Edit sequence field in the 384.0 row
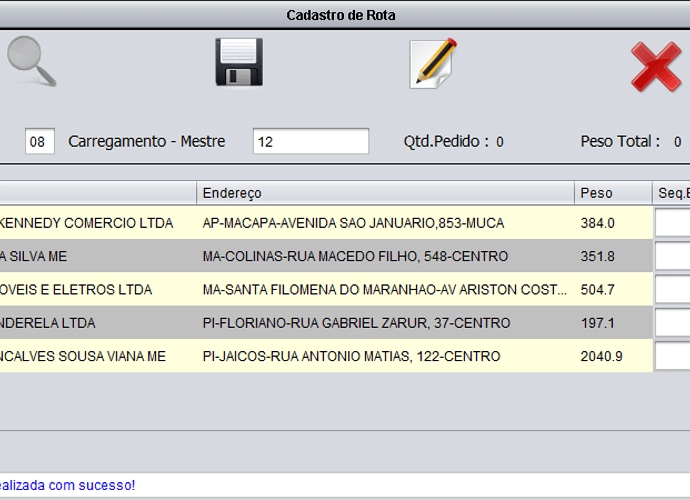This screenshot has width=690, height=500. (x=672, y=223)
